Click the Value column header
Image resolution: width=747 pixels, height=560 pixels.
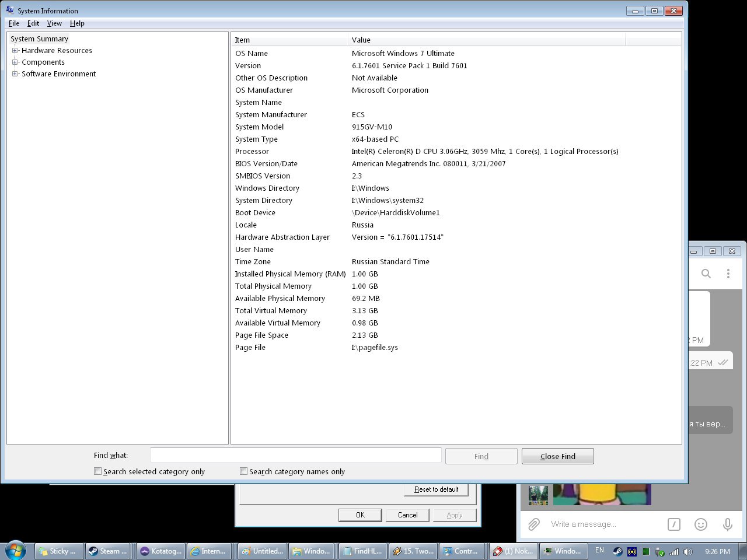tap(487, 40)
